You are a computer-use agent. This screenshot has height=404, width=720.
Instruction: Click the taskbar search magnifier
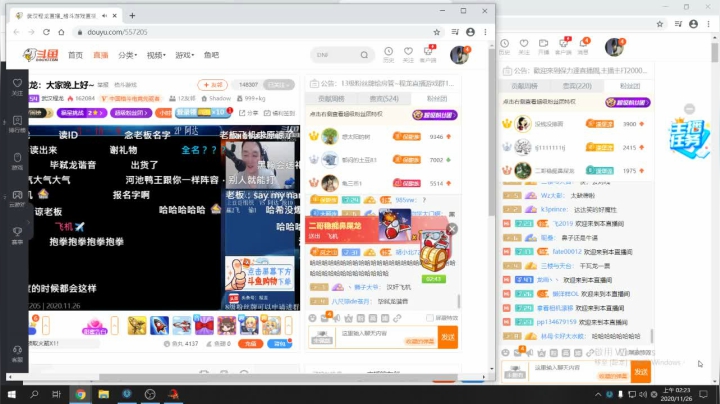coord(34,394)
